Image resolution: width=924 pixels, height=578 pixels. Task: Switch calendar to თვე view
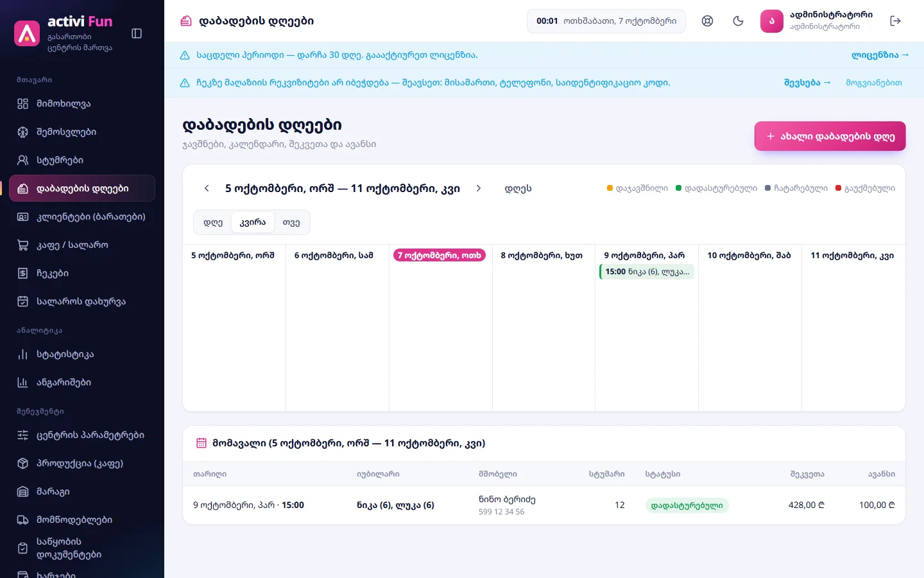291,222
